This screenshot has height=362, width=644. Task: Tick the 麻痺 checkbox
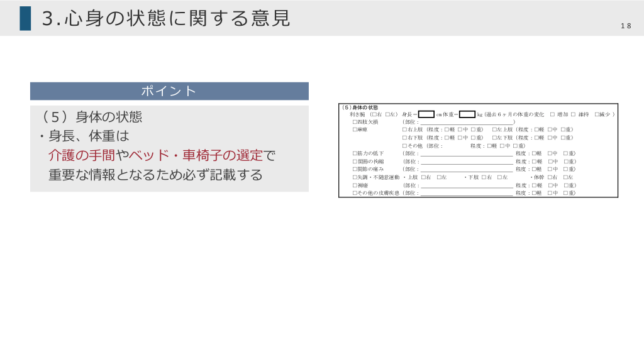(x=355, y=129)
